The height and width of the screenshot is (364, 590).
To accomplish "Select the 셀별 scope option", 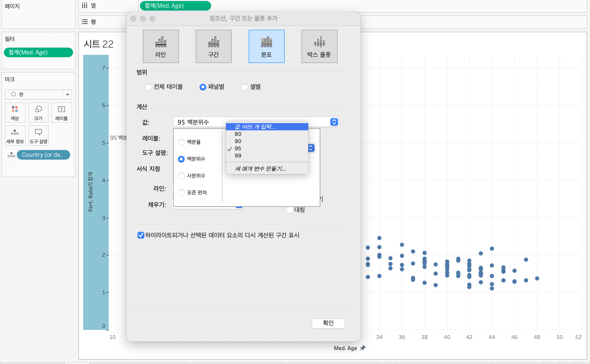I will point(245,87).
